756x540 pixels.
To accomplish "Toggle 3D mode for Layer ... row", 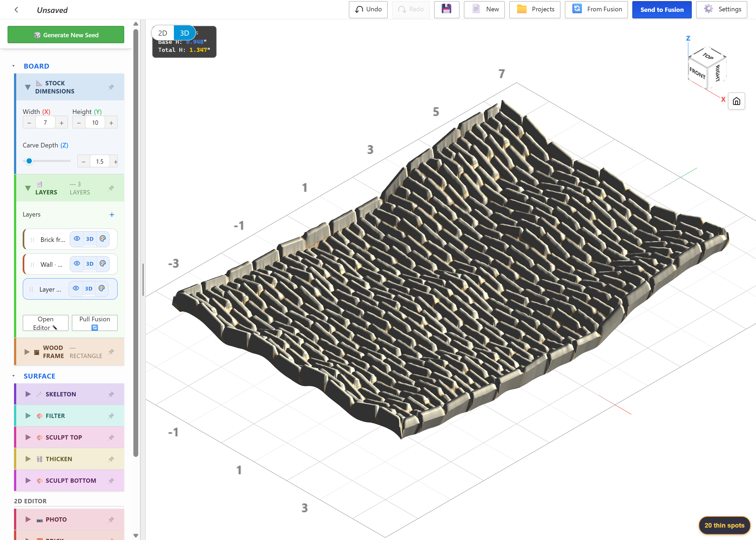I will (89, 289).
